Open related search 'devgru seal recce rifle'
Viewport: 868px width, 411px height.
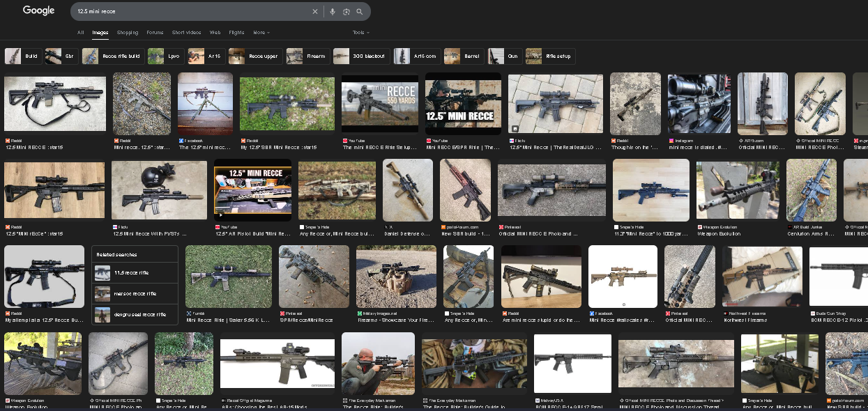click(x=135, y=314)
